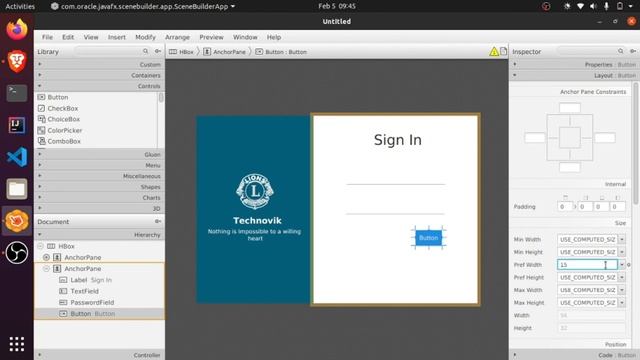Expand first AnchorPane in hierarchy

(46, 257)
